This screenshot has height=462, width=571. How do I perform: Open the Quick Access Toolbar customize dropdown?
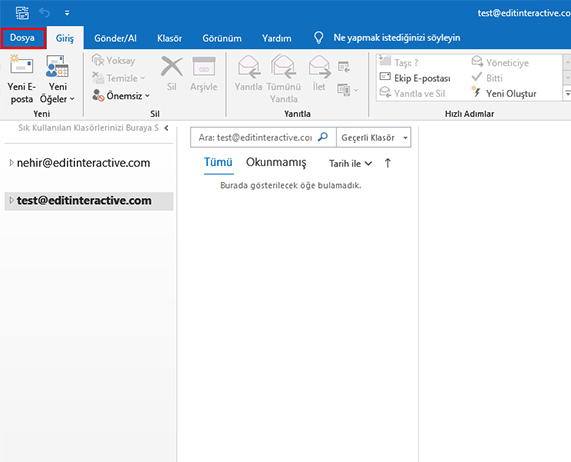tap(67, 13)
